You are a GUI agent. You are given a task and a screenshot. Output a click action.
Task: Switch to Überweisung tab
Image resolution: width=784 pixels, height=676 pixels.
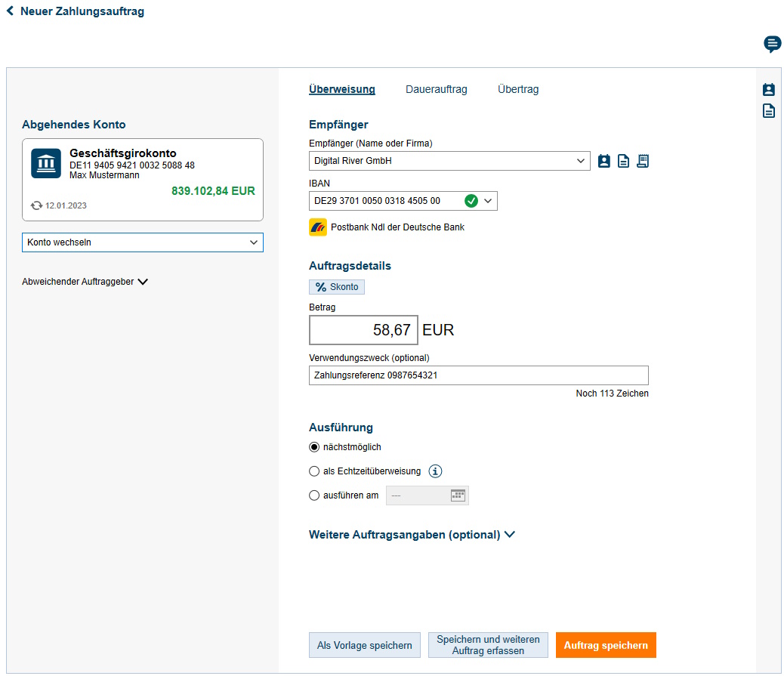pyautogui.click(x=342, y=89)
